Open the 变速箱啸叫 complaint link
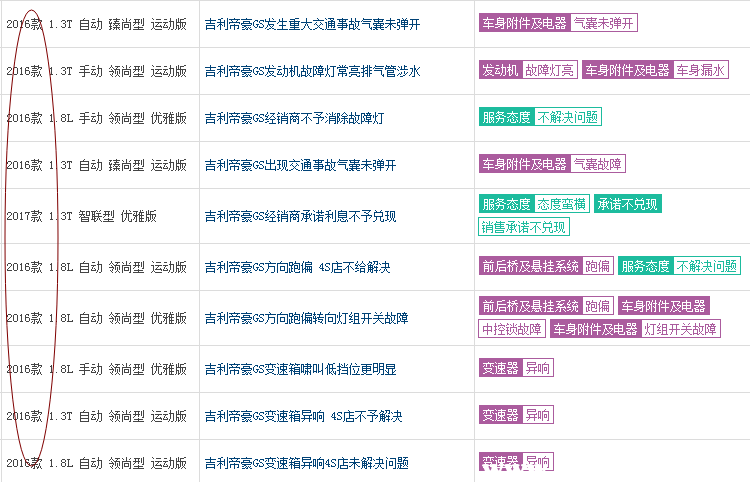 [x=300, y=369]
